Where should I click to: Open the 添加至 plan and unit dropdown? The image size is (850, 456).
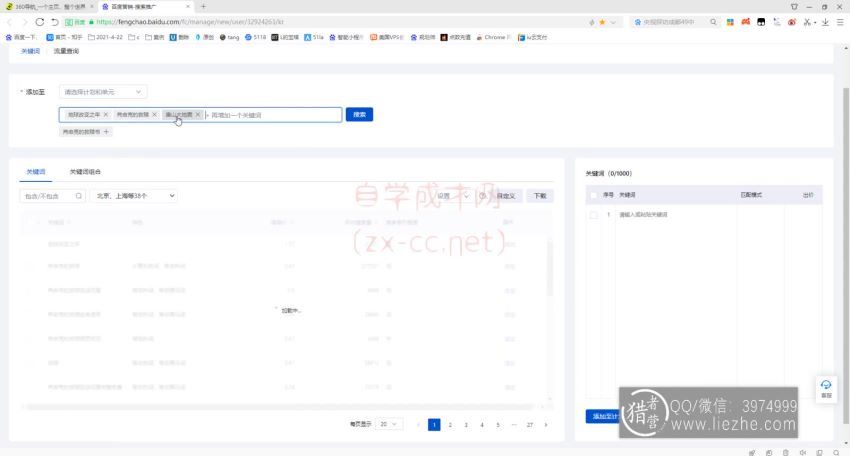103,92
